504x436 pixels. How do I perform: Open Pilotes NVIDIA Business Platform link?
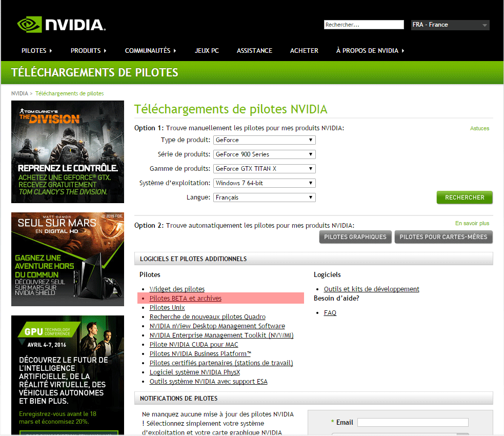tap(200, 354)
